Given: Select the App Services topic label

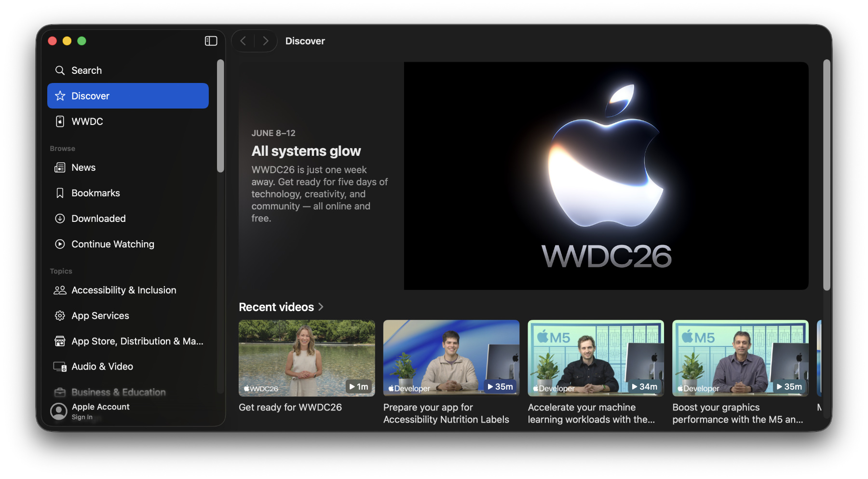Looking at the screenshot, I should click(100, 315).
